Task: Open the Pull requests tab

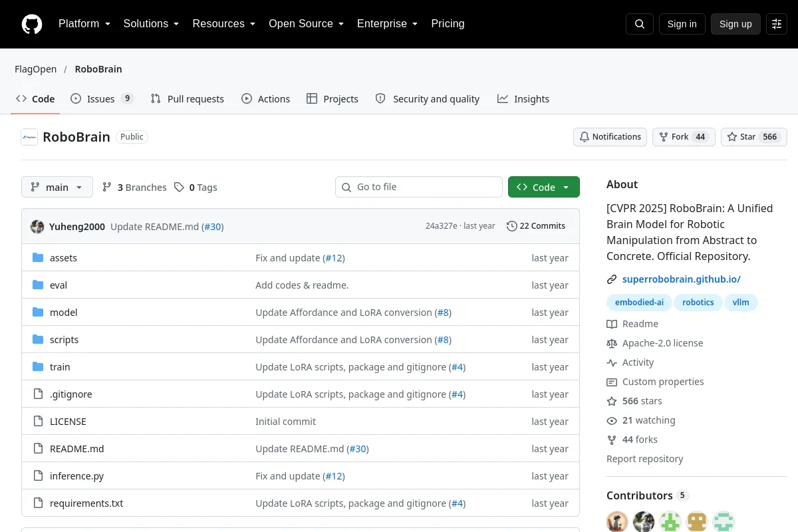Action: pos(188,99)
